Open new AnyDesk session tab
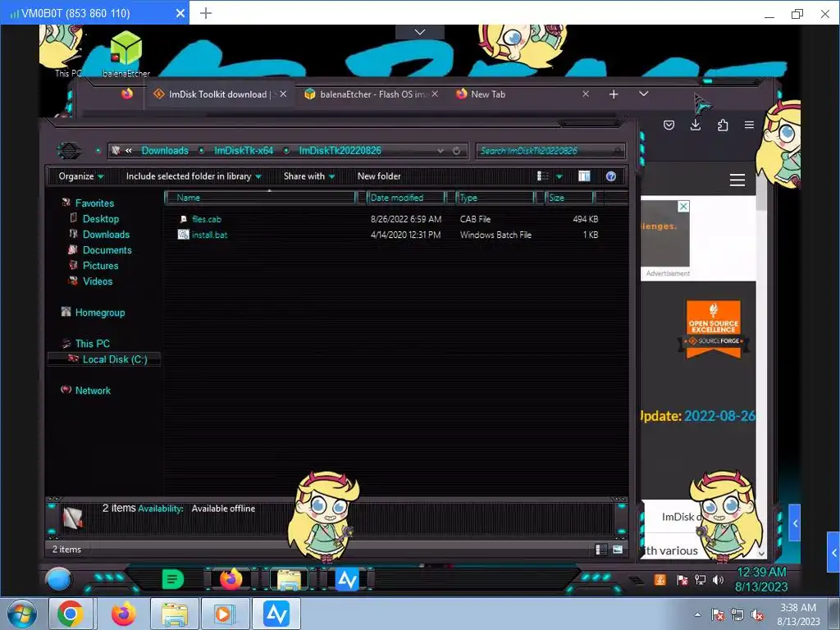The width and height of the screenshot is (840, 630). pyautogui.click(x=206, y=13)
